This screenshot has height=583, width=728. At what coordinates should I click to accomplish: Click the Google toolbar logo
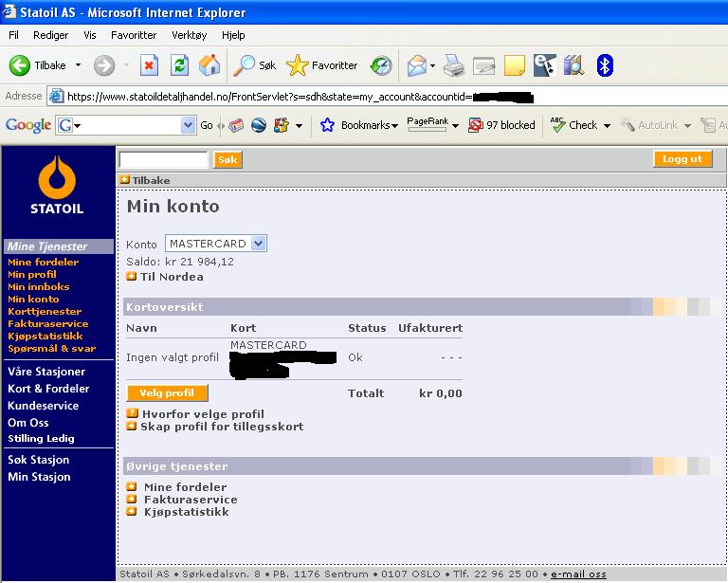point(28,125)
